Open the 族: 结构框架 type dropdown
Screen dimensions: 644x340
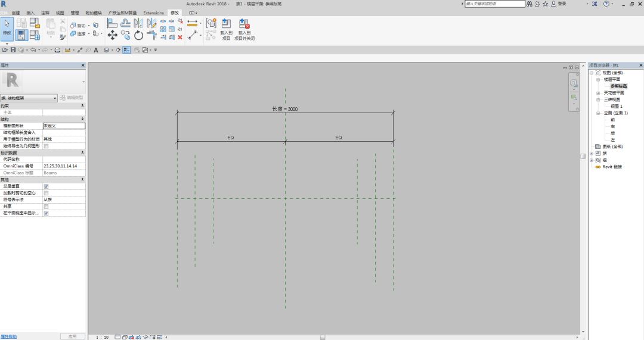[29, 98]
